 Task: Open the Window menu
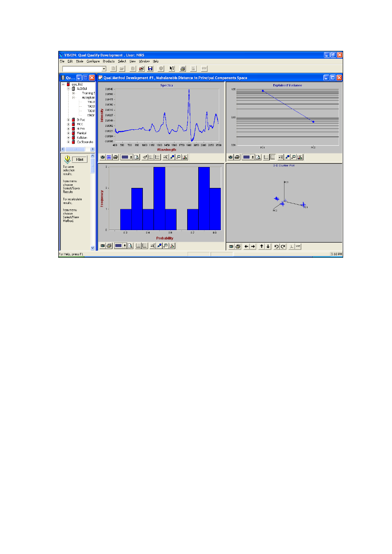pos(144,61)
